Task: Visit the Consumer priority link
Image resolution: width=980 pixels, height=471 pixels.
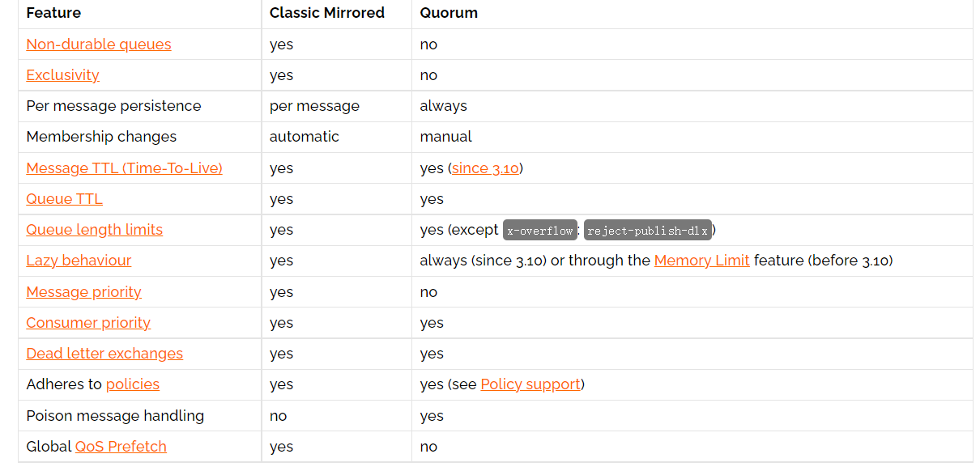Action: (x=88, y=323)
